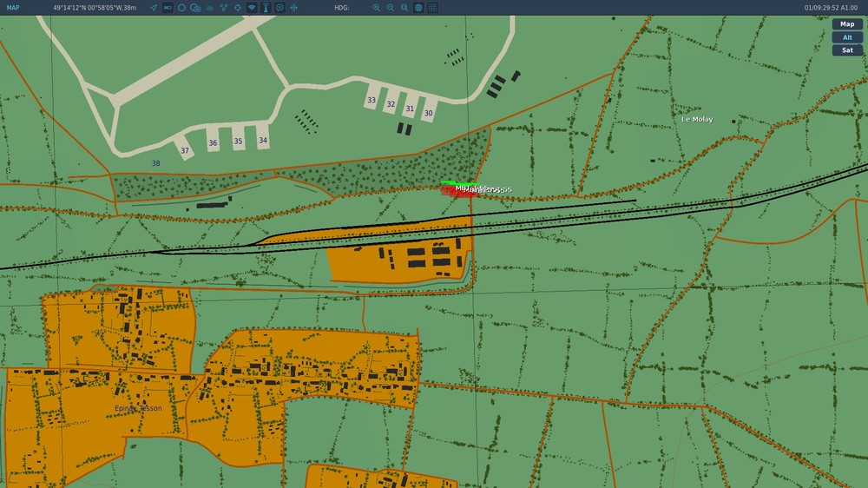Switch to Alt altitude map layer
Image resolution: width=868 pixels, height=488 pixels.
[847, 37]
